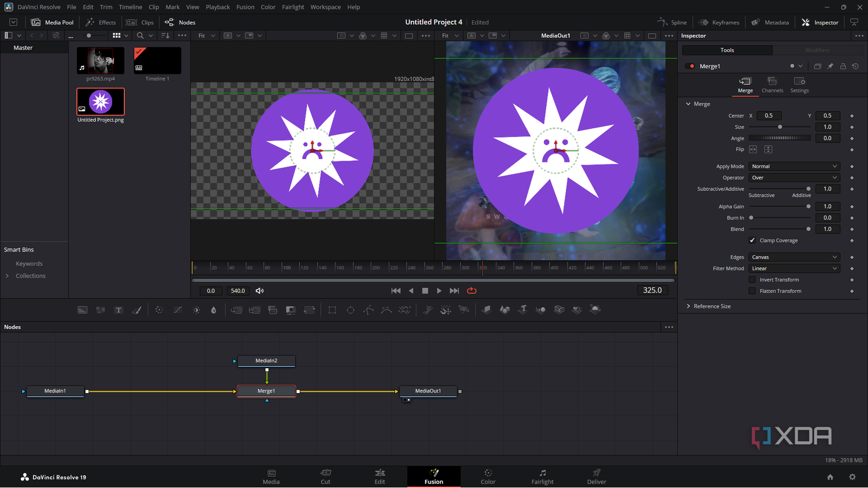Open the Settings icon tab for Merge1
The image size is (868, 488).
pos(799,84)
